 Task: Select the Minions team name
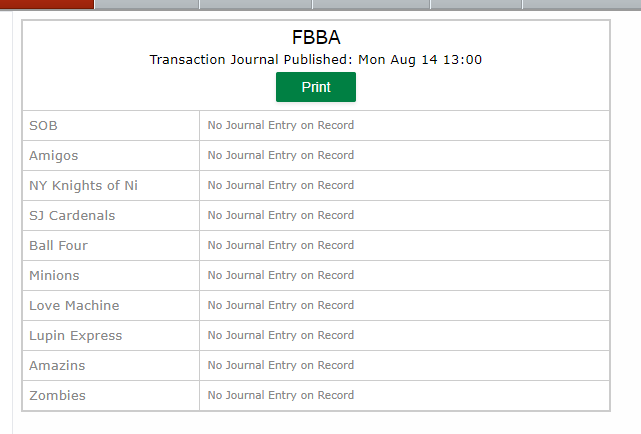pos(54,275)
